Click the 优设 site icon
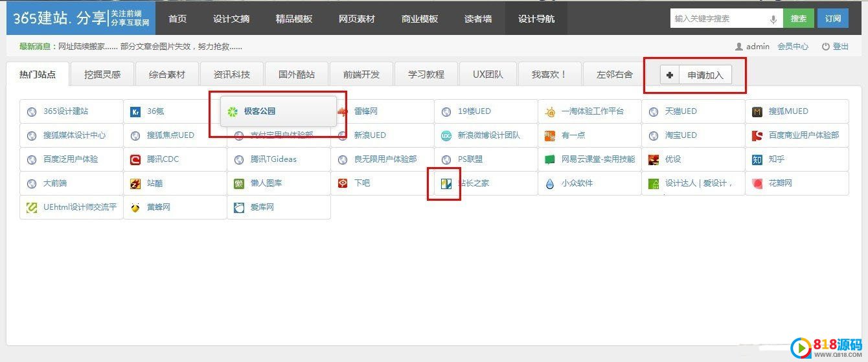868x362 pixels. point(654,159)
